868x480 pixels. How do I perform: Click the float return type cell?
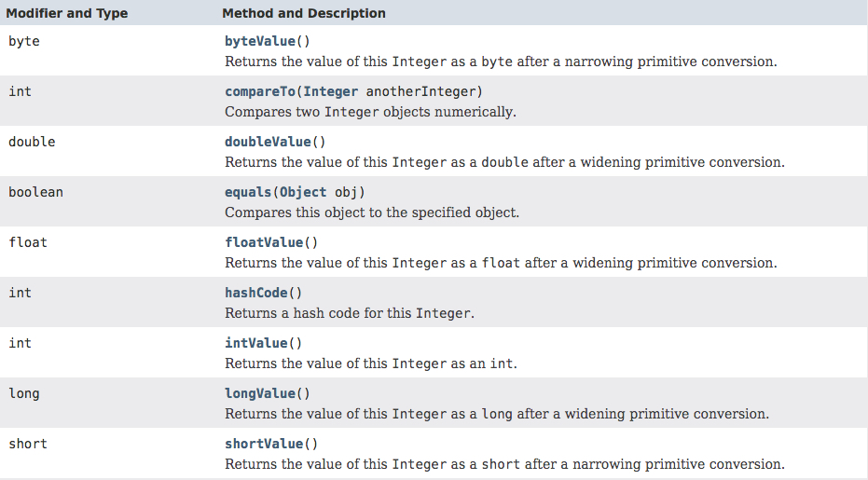point(28,242)
